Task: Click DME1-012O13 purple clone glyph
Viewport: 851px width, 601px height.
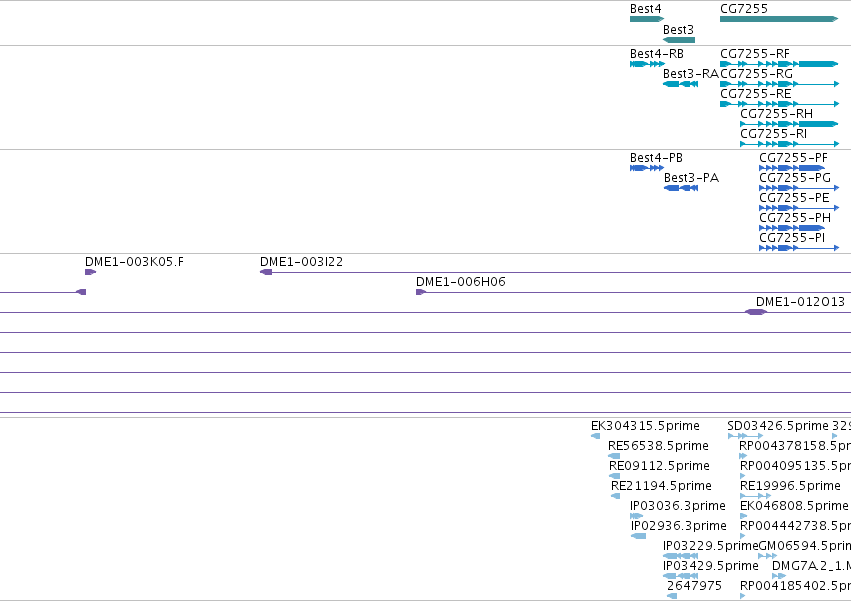Action: click(x=755, y=312)
